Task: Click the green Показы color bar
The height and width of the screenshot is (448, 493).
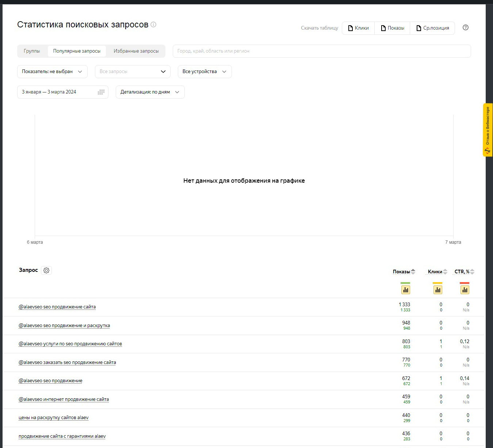Action: pyautogui.click(x=405, y=283)
